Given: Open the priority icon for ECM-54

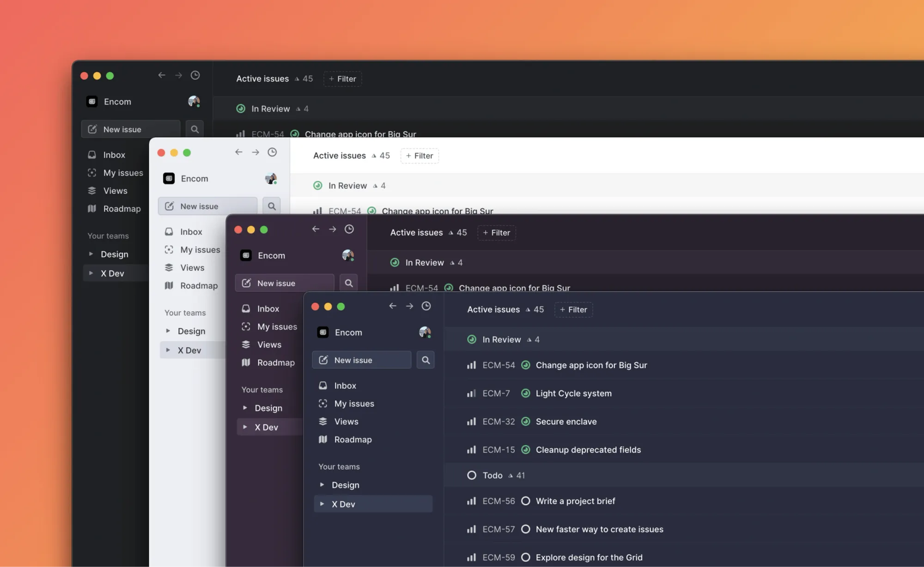Looking at the screenshot, I should click(471, 365).
